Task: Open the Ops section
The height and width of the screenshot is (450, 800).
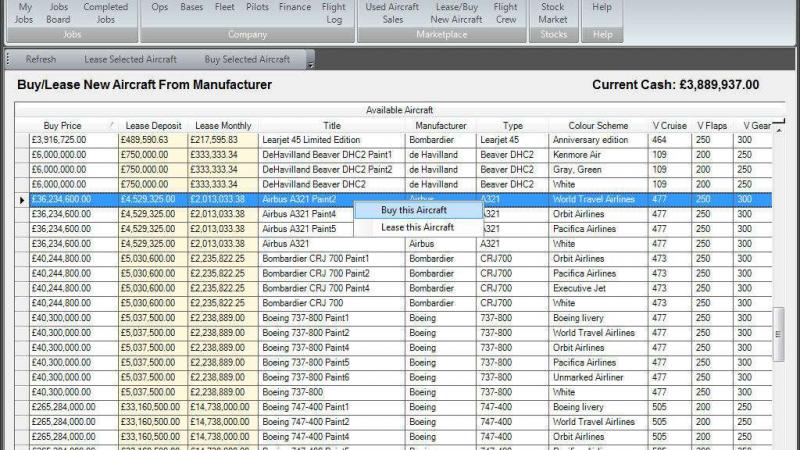Action: click(x=160, y=7)
